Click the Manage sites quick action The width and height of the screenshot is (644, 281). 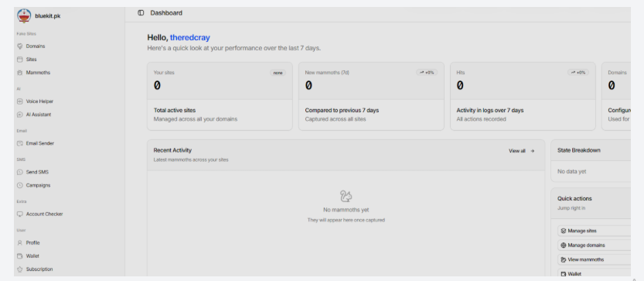594,231
